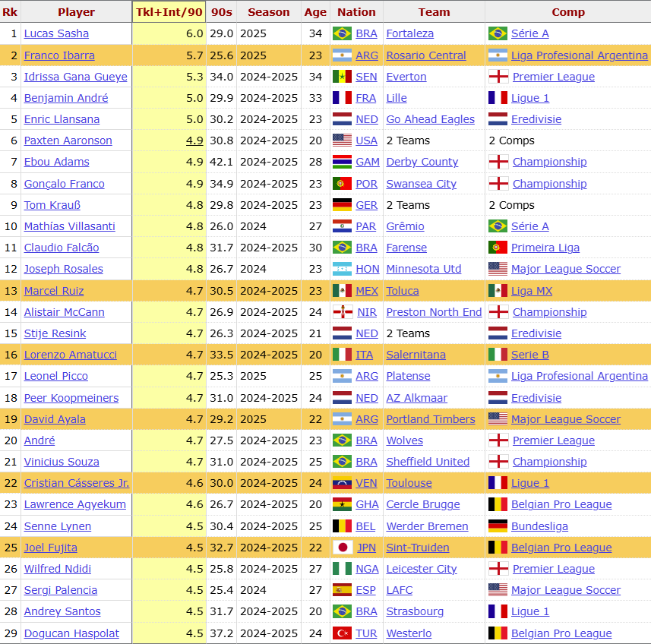Screen dimensions: 651x644
Task: Click Paxten Aaronson's underlined 4.9 value
Action: (194, 140)
